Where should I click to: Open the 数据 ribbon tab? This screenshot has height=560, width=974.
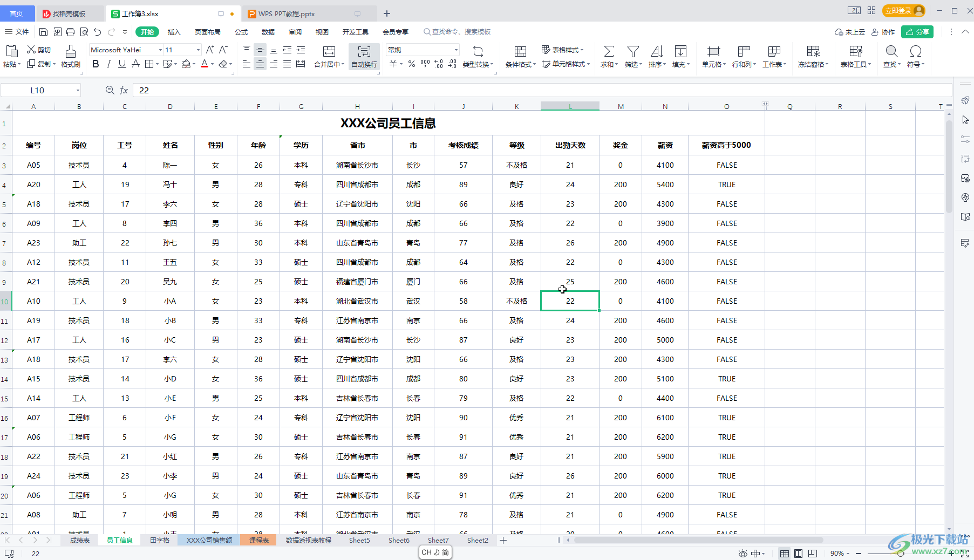coord(268,32)
